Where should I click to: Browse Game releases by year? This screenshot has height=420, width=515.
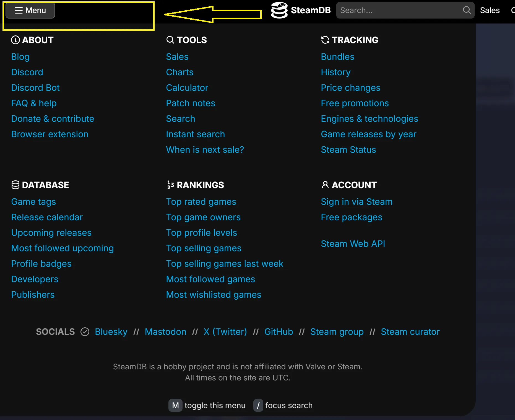(369, 134)
